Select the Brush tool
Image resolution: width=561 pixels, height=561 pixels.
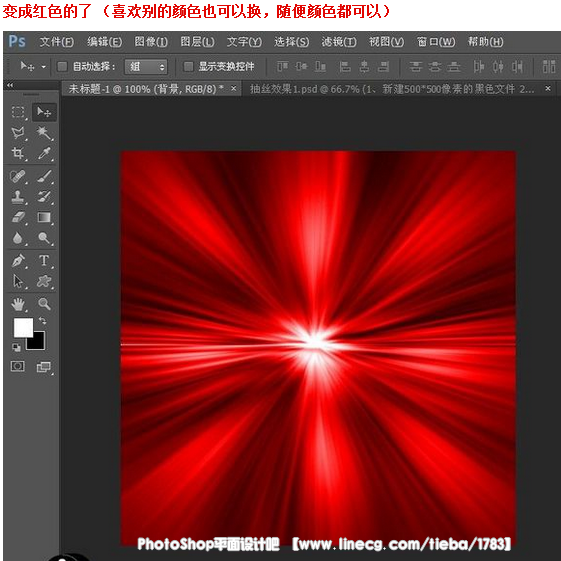point(44,176)
